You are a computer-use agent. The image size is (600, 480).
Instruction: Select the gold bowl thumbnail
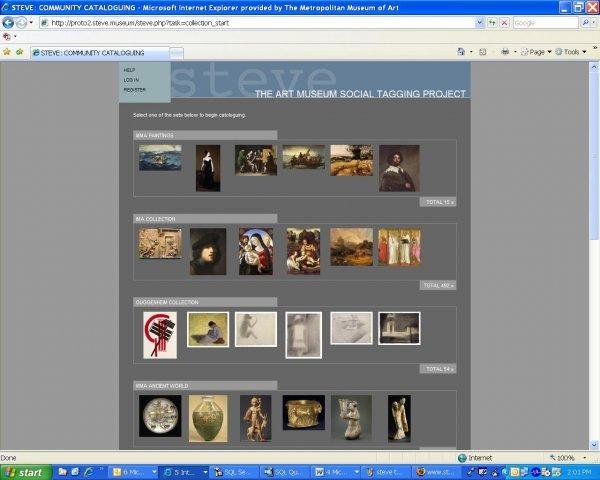303,413
